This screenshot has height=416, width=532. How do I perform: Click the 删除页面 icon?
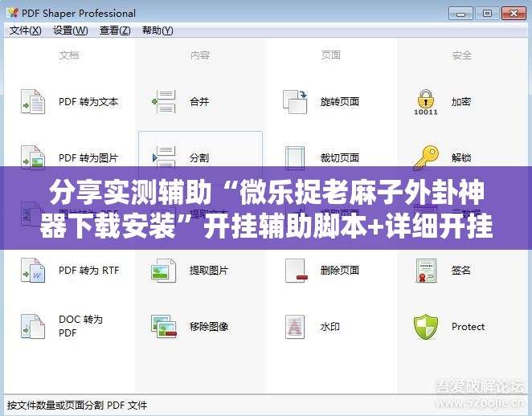pyautogui.click(x=296, y=270)
